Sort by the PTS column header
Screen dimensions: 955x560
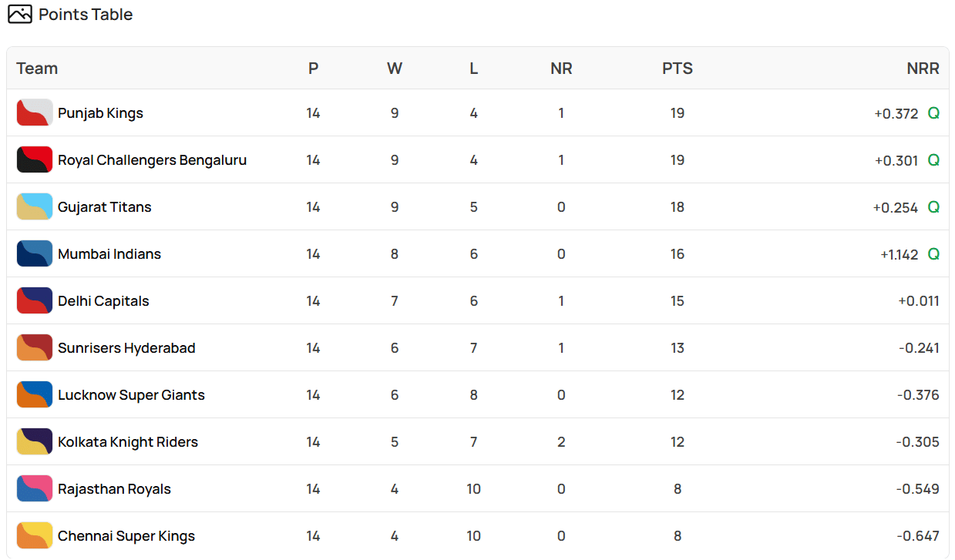coord(677,69)
